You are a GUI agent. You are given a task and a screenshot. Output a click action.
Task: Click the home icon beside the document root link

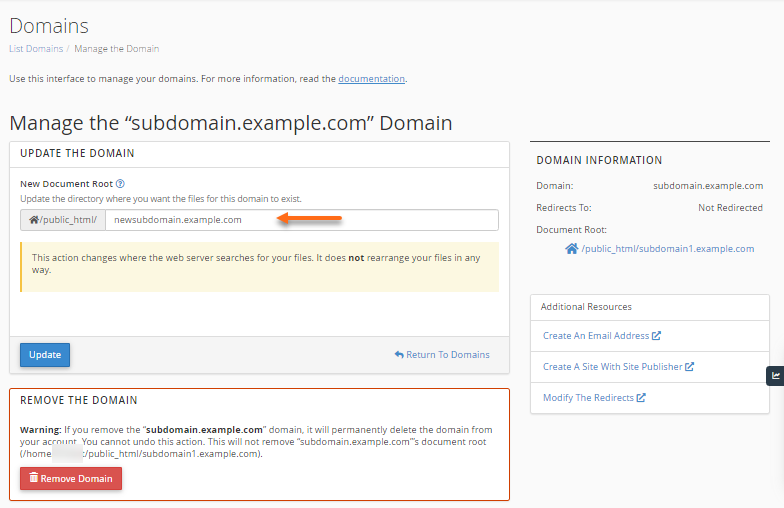pos(571,249)
